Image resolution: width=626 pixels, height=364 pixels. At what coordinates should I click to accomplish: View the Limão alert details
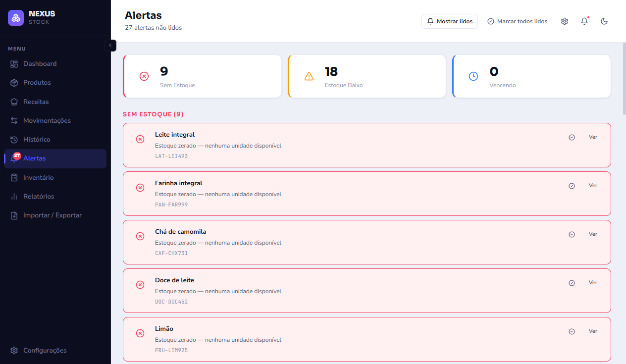593,331
